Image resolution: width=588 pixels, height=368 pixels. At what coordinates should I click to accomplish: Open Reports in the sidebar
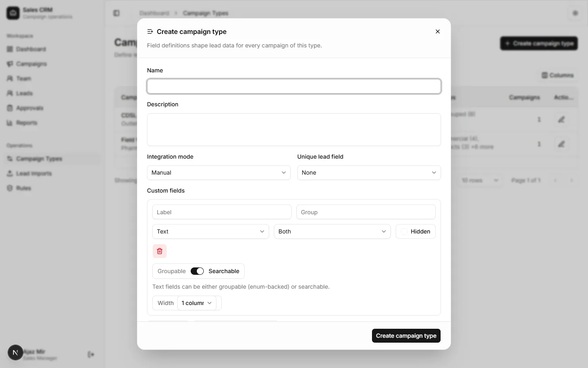pos(52,123)
